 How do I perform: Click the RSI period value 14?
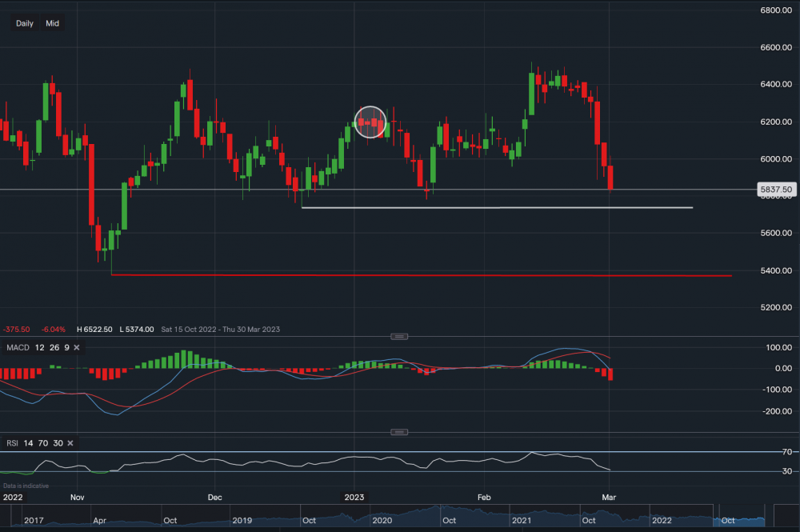click(30, 442)
